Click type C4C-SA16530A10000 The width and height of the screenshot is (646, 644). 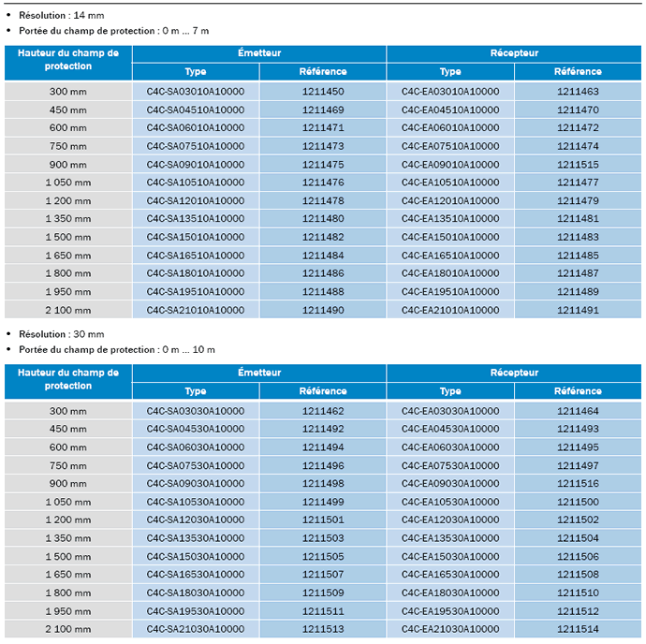point(196,575)
